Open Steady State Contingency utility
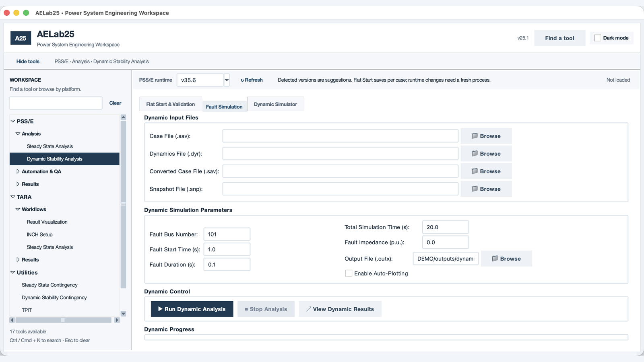Image resolution: width=644 pixels, height=362 pixels. [50, 285]
